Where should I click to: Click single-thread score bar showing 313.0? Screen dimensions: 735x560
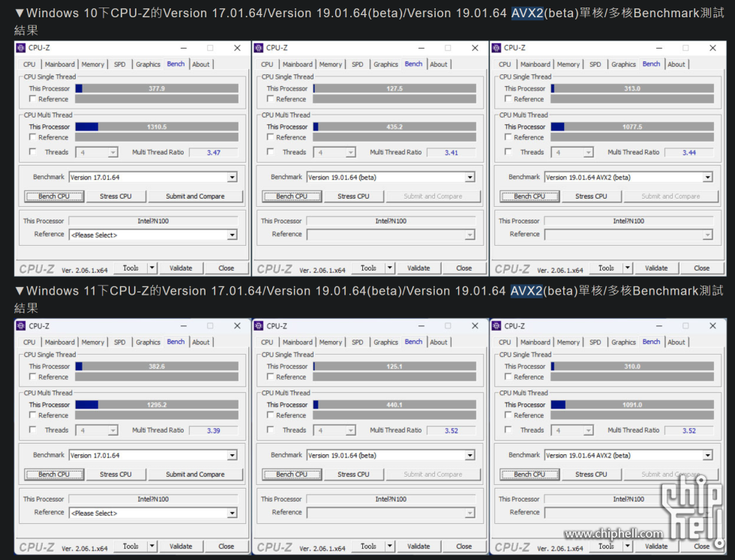[632, 88]
